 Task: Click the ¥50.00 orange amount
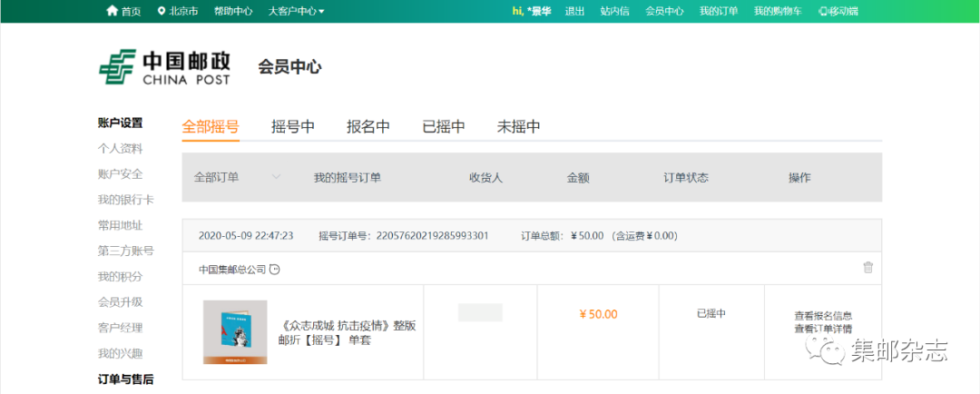[x=598, y=314]
